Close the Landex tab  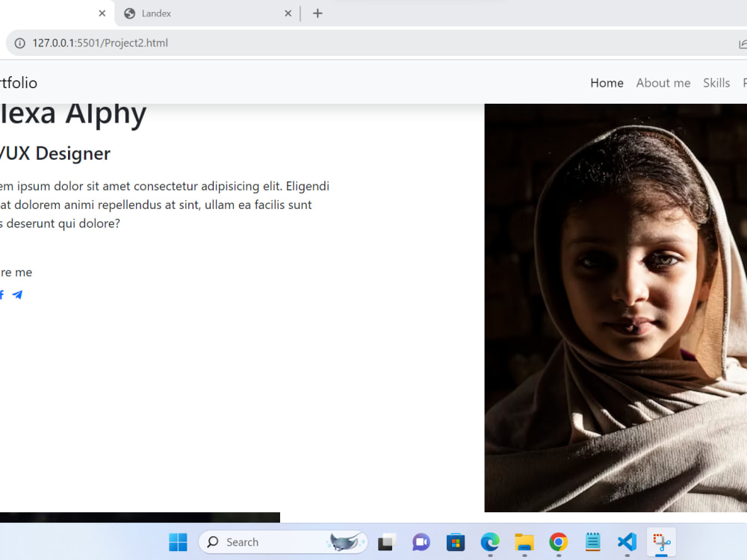(x=288, y=13)
